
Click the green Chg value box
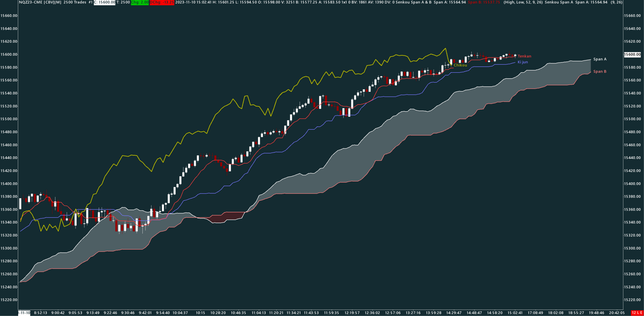[139, 3]
